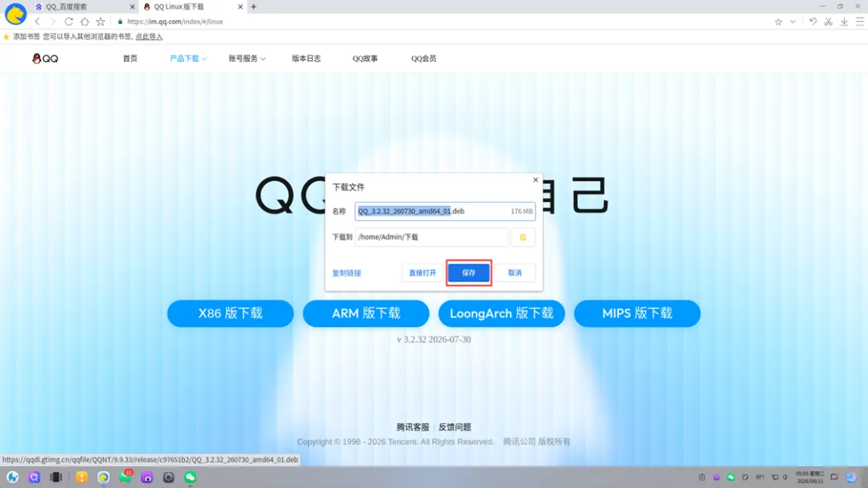Screen dimensions: 868x488
Task: Click the 复制链接 link
Action: (346, 273)
